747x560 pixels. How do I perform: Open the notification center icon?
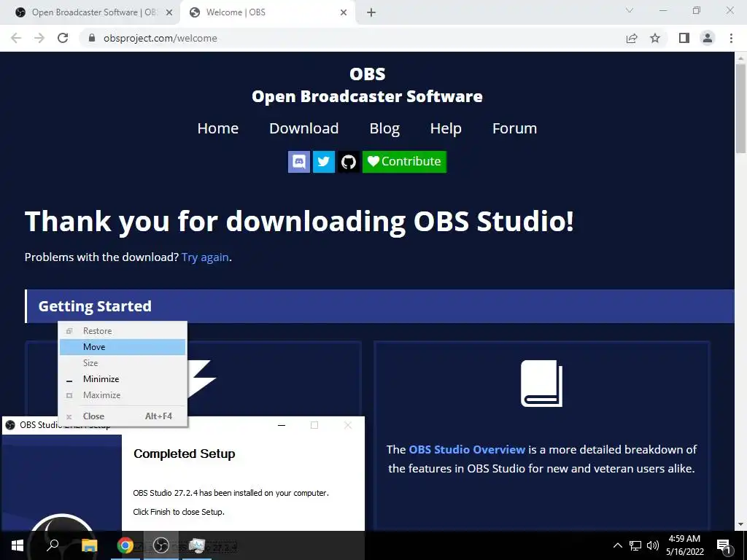point(723,545)
